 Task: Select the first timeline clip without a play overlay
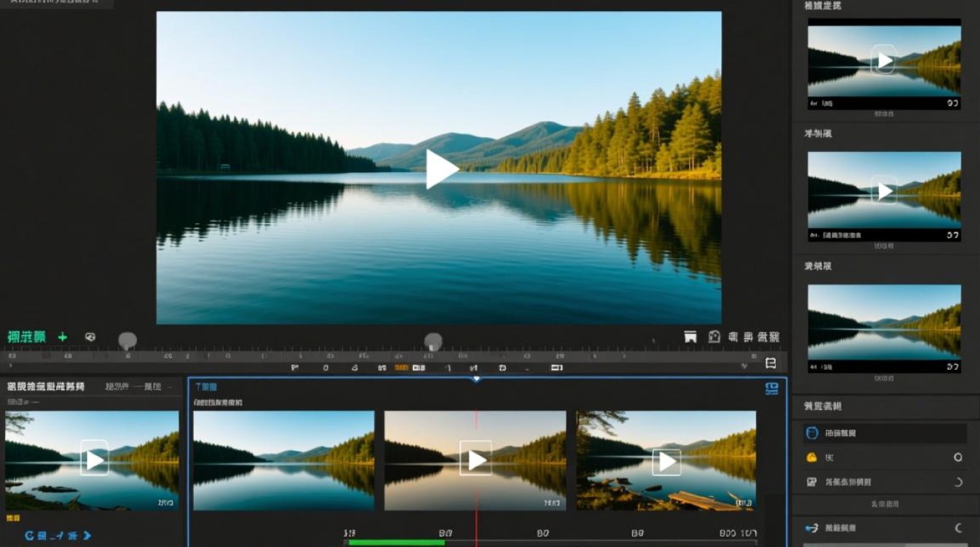pyautogui.click(x=284, y=460)
